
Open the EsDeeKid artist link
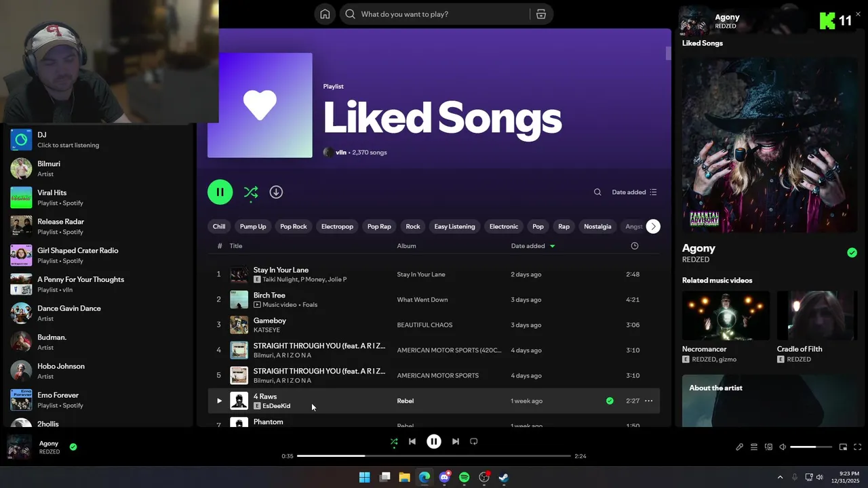277,406
